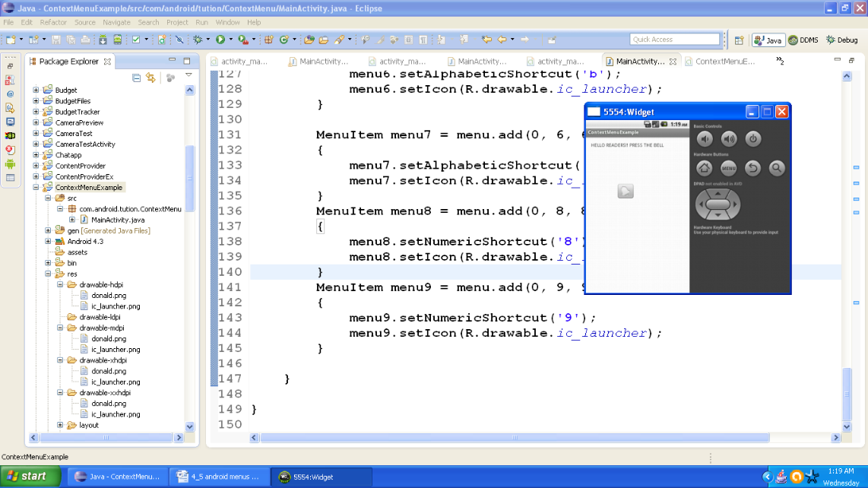Click the green Run button in toolbar
This screenshot has width=868, height=488.
click(220, 40)
